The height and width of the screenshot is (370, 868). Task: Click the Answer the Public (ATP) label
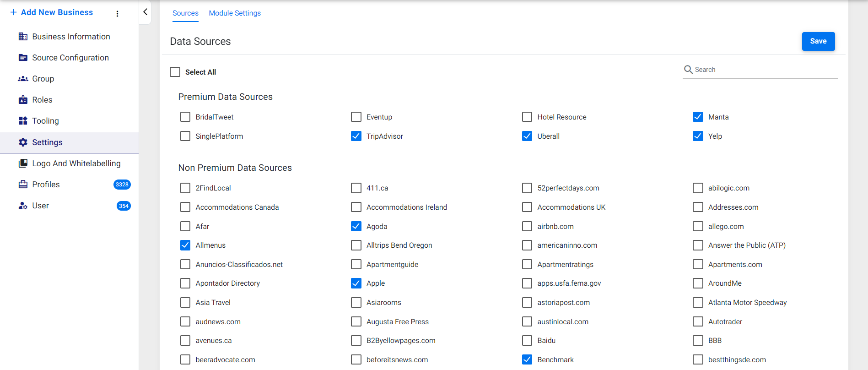(747, 245)
